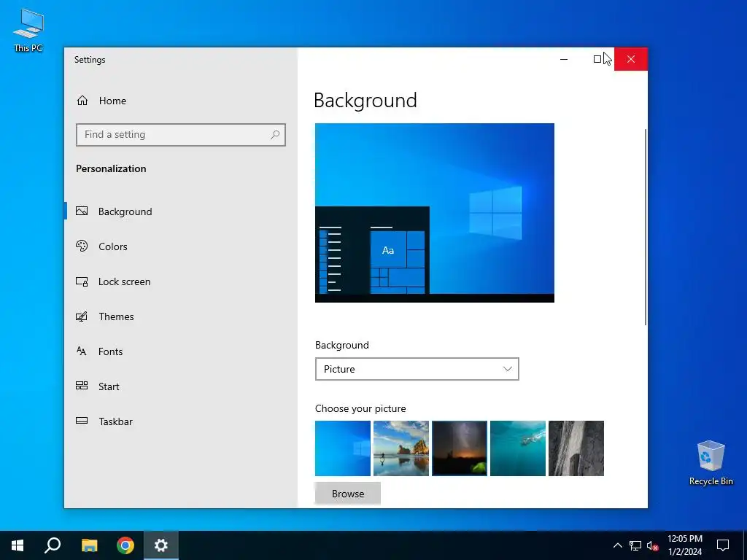Click the Find a setting search box

tap(181, 135)
